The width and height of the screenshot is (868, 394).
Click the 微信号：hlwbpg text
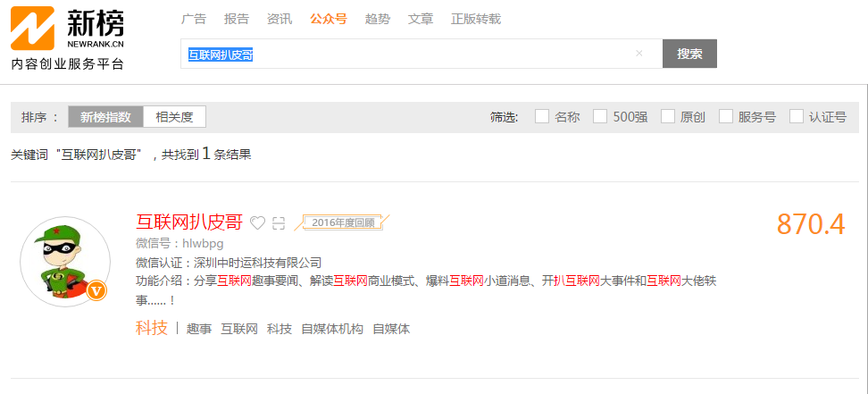point(179,243)
